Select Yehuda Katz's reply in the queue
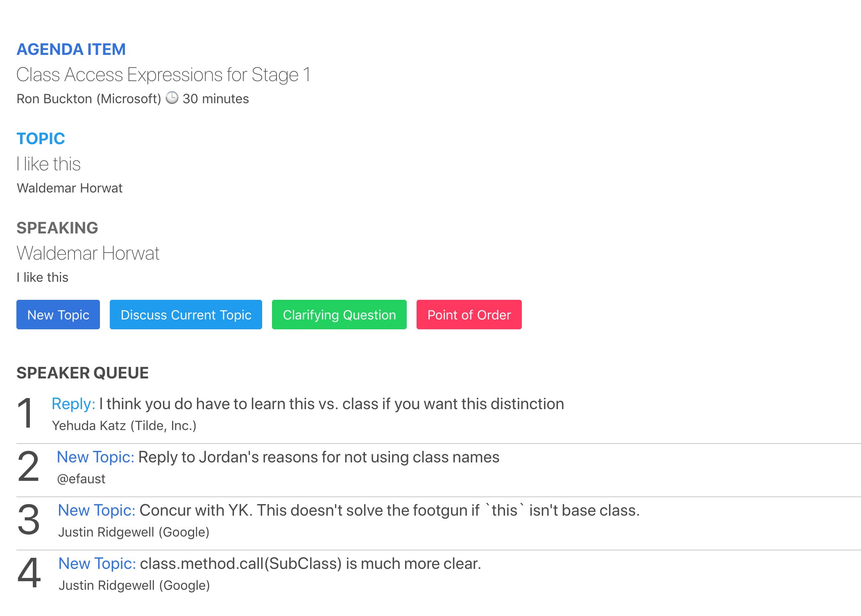Screen dimensions: 861x616 click(x=331, y=404)
